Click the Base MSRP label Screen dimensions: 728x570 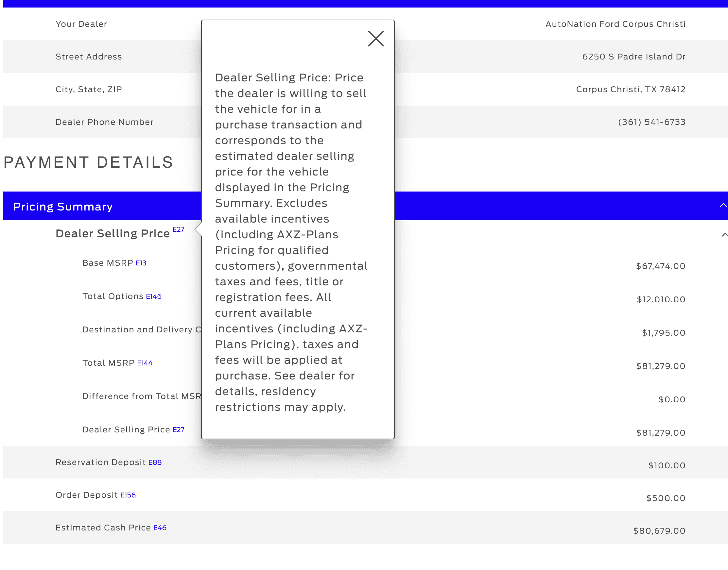[x=108, y=263]
